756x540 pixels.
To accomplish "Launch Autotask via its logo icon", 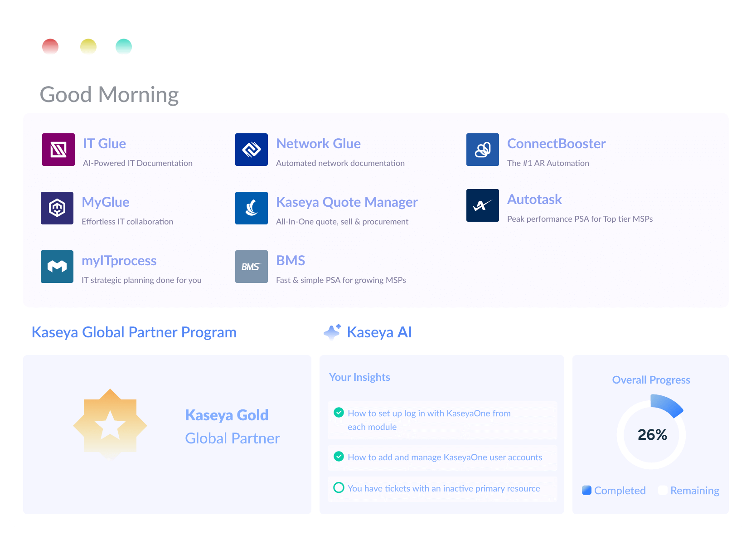I will tap(483, 205).
